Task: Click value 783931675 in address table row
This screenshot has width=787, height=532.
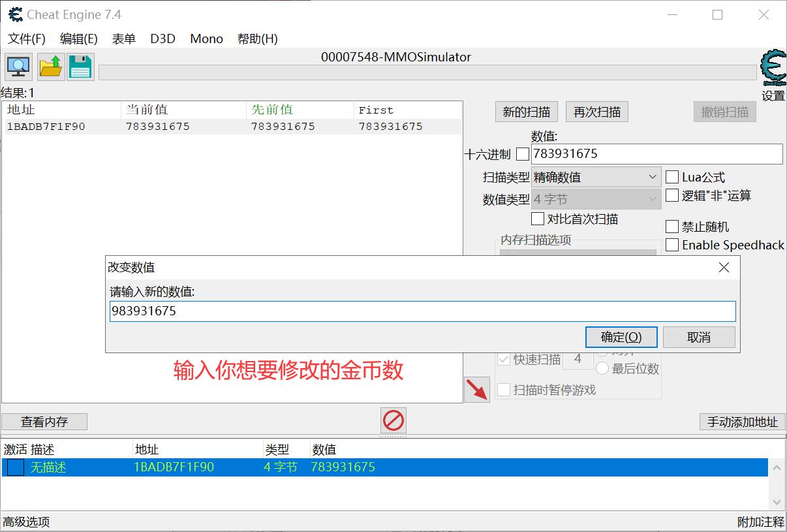Action: [x=343, y=467]
